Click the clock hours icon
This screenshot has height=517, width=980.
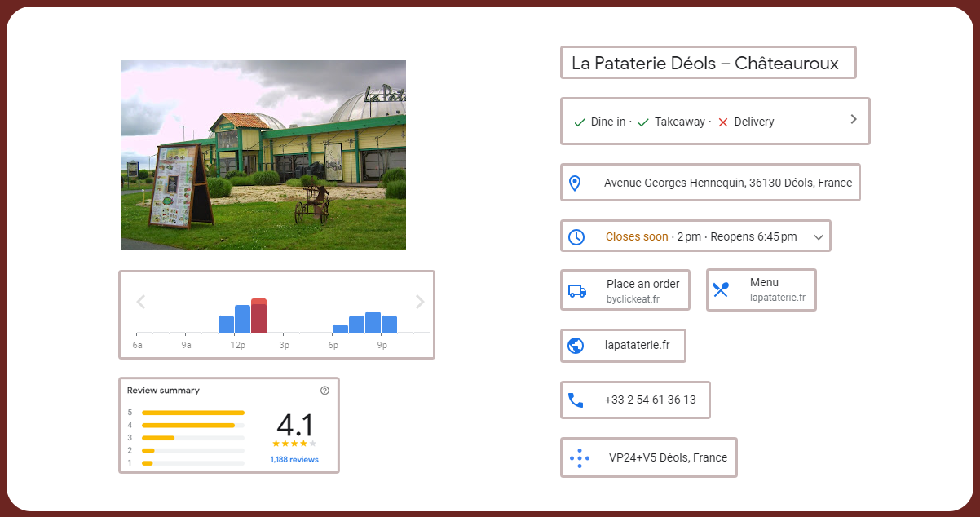576,237
